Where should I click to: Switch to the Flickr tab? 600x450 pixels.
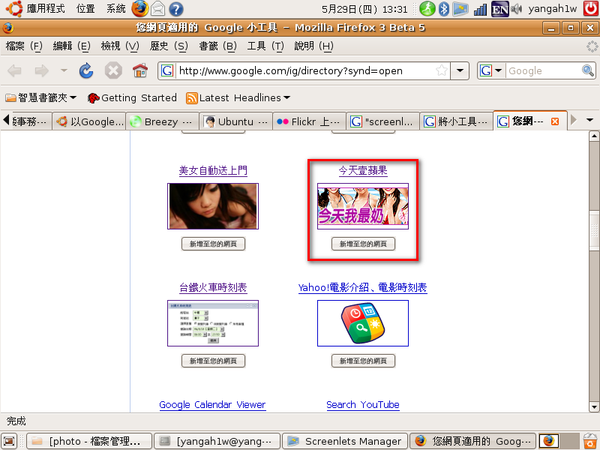310,122
